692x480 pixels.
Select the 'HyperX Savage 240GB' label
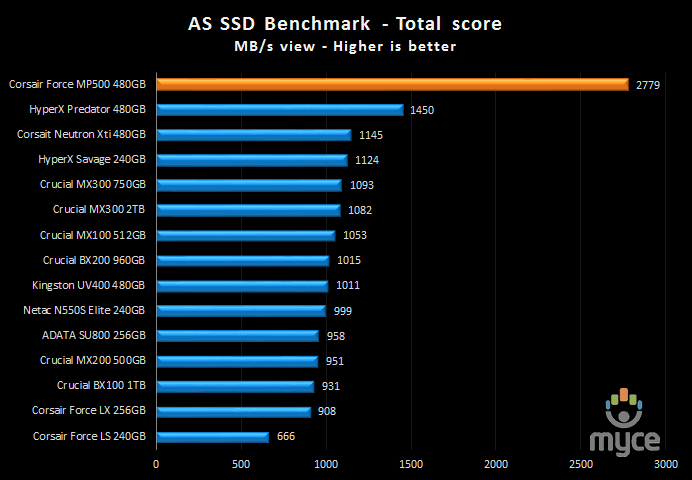[x=92, y=159]
